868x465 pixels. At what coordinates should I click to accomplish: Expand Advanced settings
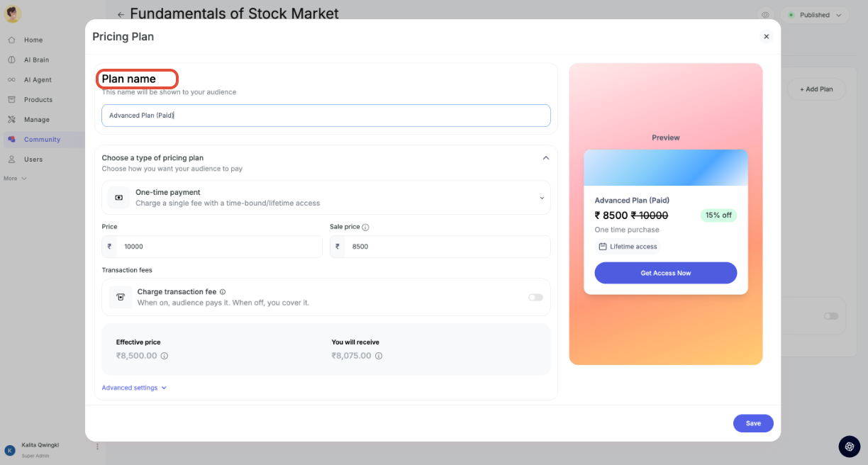134,388
